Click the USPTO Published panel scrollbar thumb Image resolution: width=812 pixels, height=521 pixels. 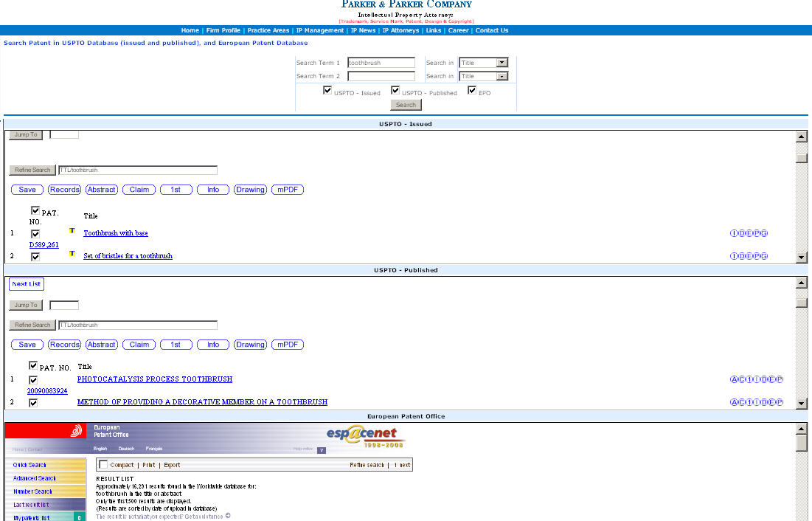[802, 303]
